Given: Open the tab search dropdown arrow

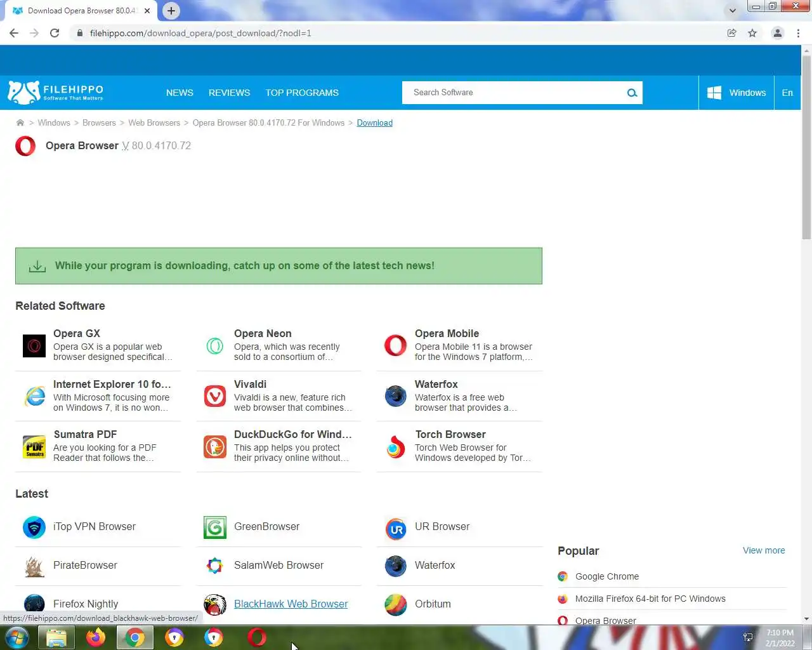Looking at the screenshot, I should [x=733, y=10].
